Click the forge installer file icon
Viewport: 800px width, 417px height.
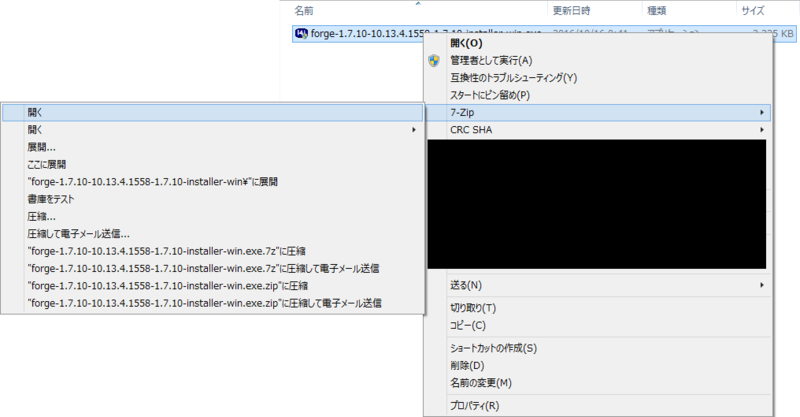click(302, 34)
